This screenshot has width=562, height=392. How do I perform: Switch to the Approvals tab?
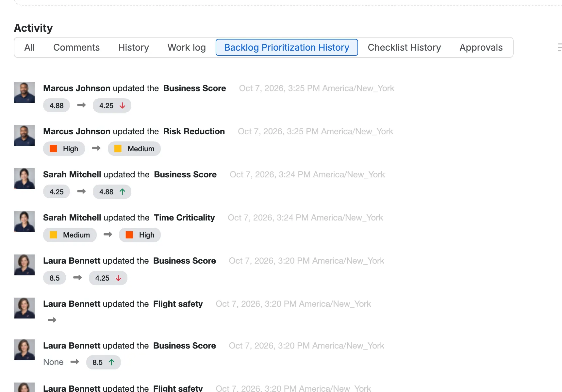click(481, 47)
